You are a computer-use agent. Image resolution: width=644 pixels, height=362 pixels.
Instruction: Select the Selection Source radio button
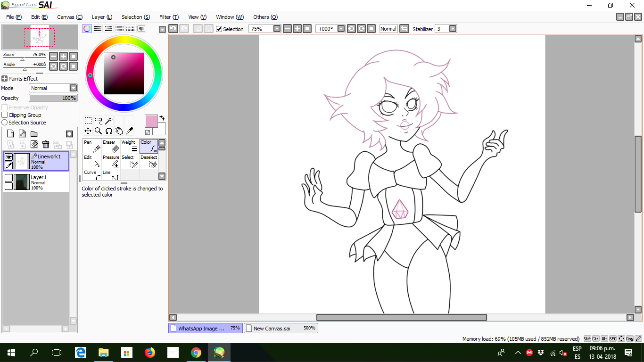[x=5, y=123]
